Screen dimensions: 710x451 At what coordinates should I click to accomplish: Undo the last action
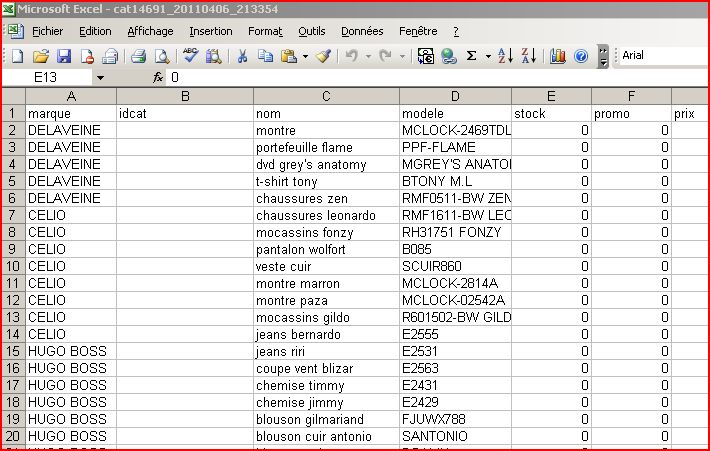(352, 56)
